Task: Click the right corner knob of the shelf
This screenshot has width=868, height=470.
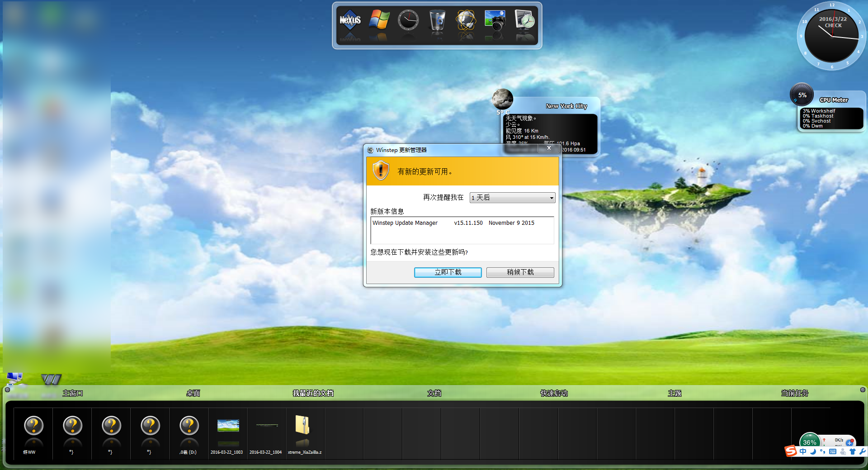Action: point(863,389)
